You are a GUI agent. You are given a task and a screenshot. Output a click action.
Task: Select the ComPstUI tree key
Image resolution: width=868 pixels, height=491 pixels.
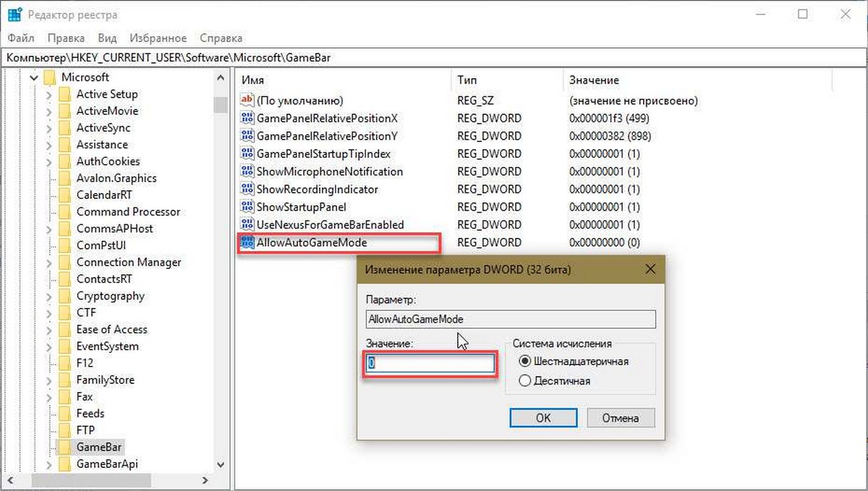[101, 245]
